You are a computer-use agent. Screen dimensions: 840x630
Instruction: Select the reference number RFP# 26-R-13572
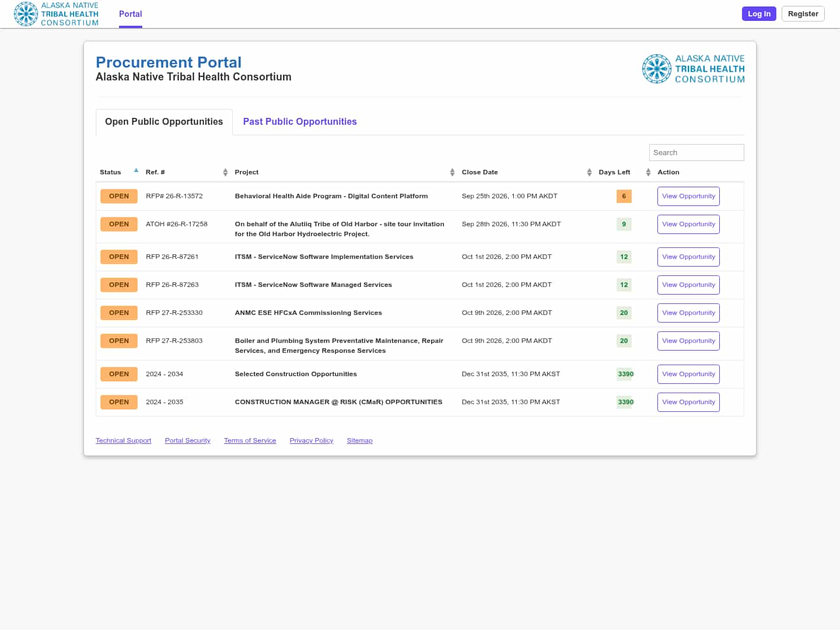coord(174,196)
